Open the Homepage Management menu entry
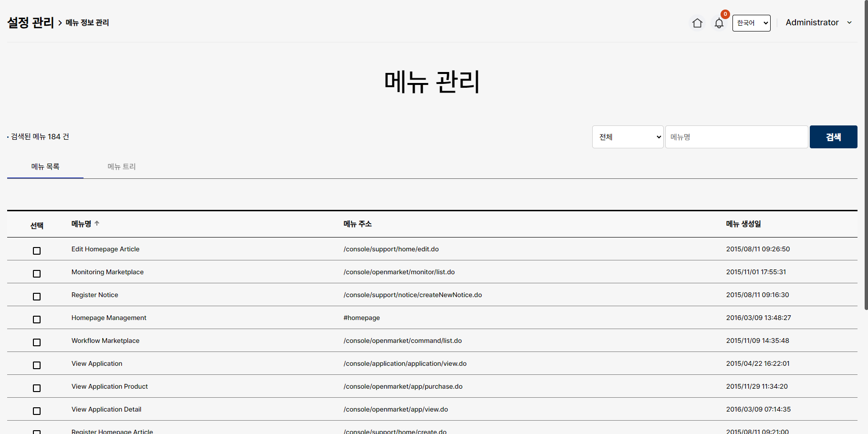Screen dimensions: 868x434 [109, 318]
